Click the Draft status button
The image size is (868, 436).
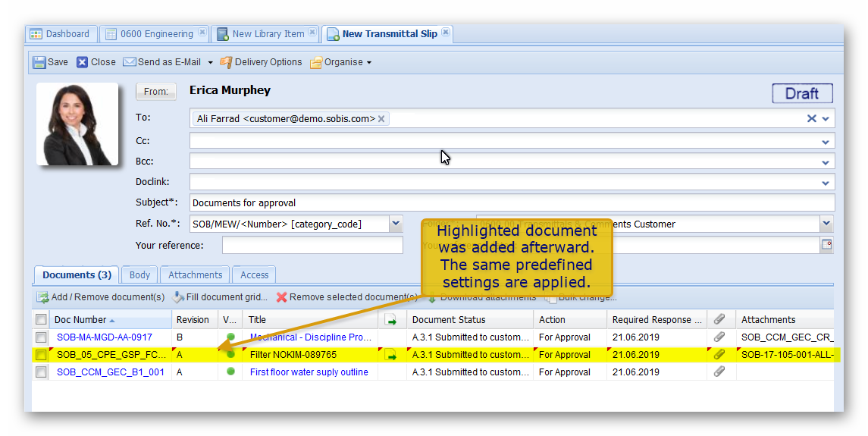802,93
